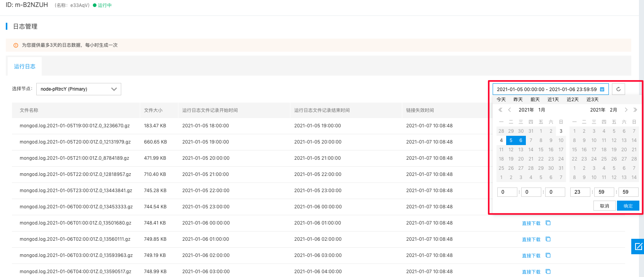Go to previous month with single-left arrow
The image size is (644, 277).
509,110
